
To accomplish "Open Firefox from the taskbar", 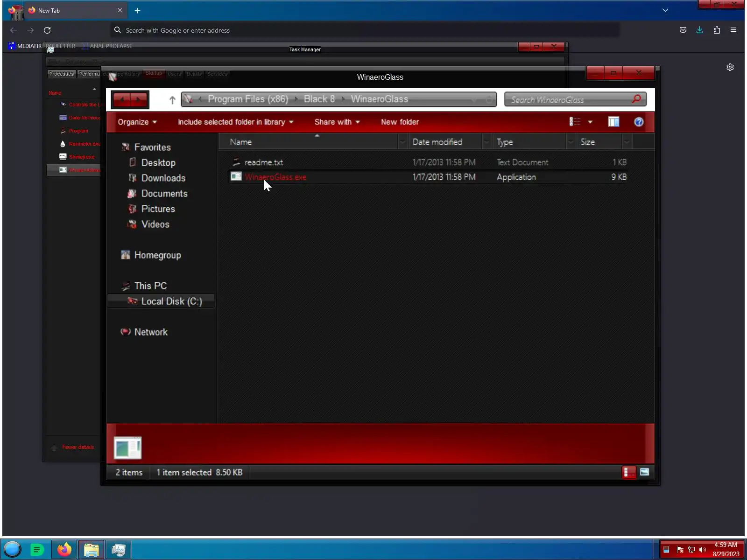I will [64, 550].
